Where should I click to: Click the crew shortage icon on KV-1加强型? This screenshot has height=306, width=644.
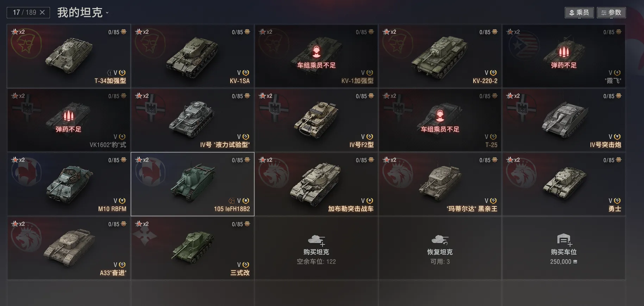(316, 52)
